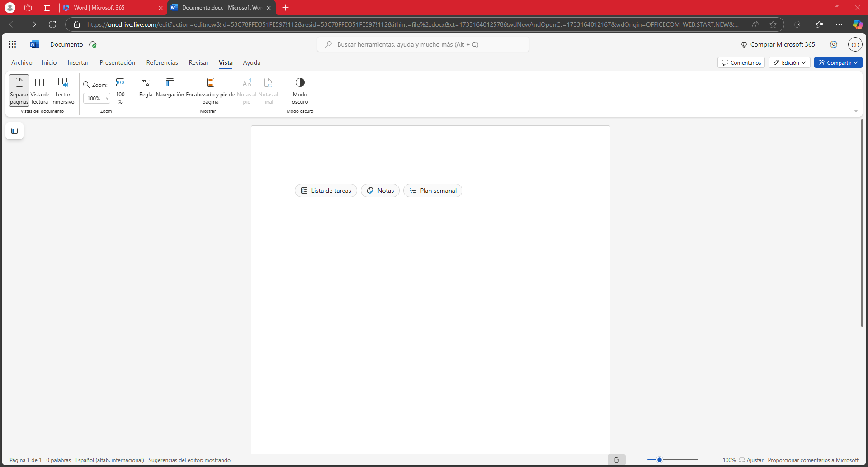
Task: Open the Insertar tab
Action: 78,63
